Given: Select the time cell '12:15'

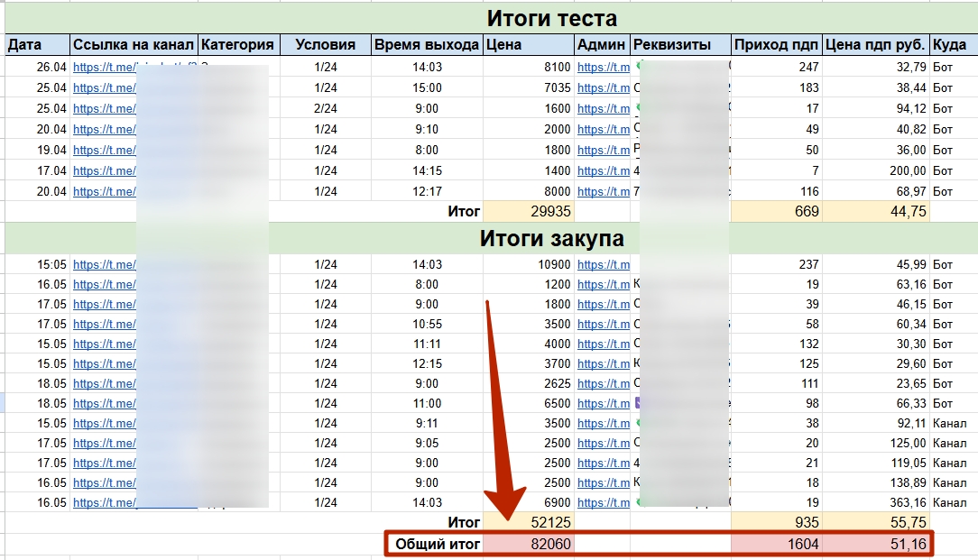Looking at the screenshot, I should click(x=427, y=363).
